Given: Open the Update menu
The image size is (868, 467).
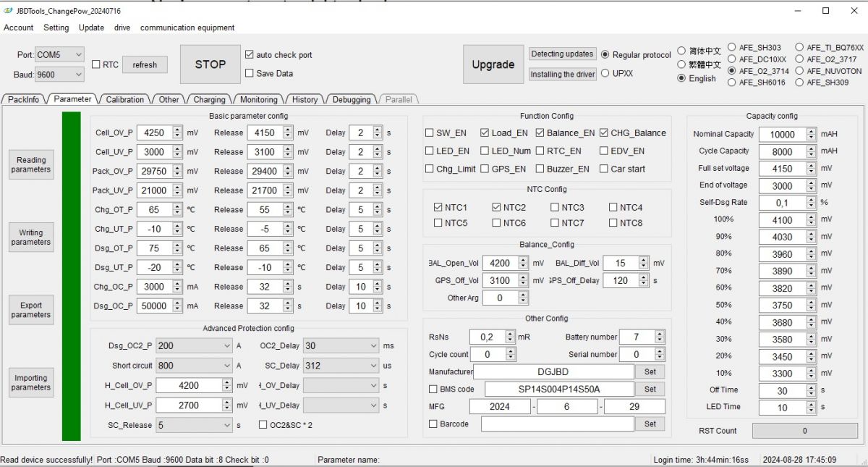Looking at the screenshot, I should click(91, 28).
